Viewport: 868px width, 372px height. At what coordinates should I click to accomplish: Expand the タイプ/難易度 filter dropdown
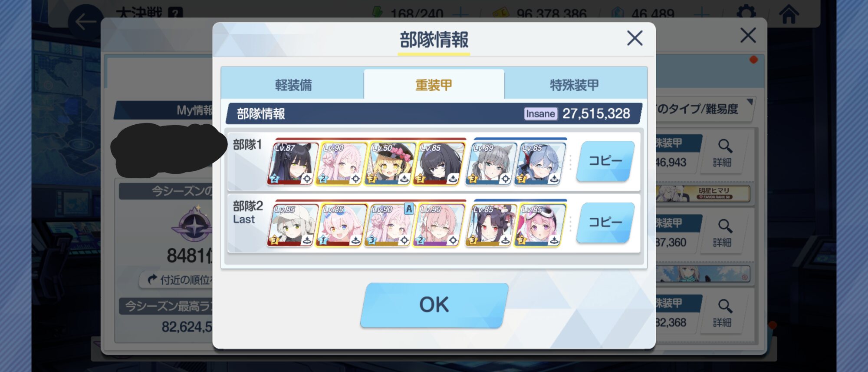point(704,109)
